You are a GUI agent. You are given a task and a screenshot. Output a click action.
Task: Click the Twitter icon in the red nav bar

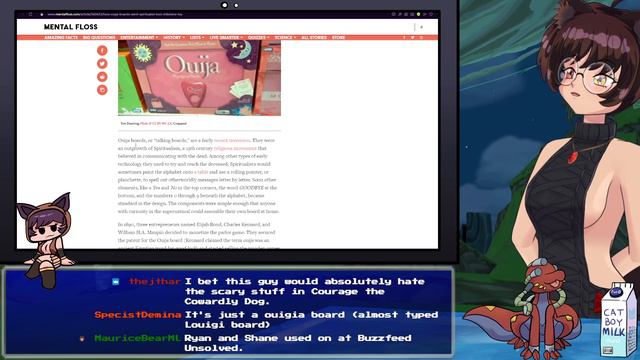413,38
